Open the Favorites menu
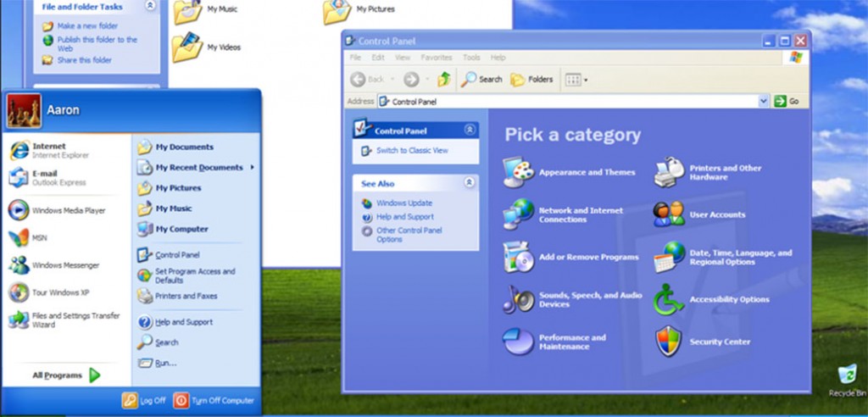The height and width of the screenshot is (417, 868). pos(437,58)
